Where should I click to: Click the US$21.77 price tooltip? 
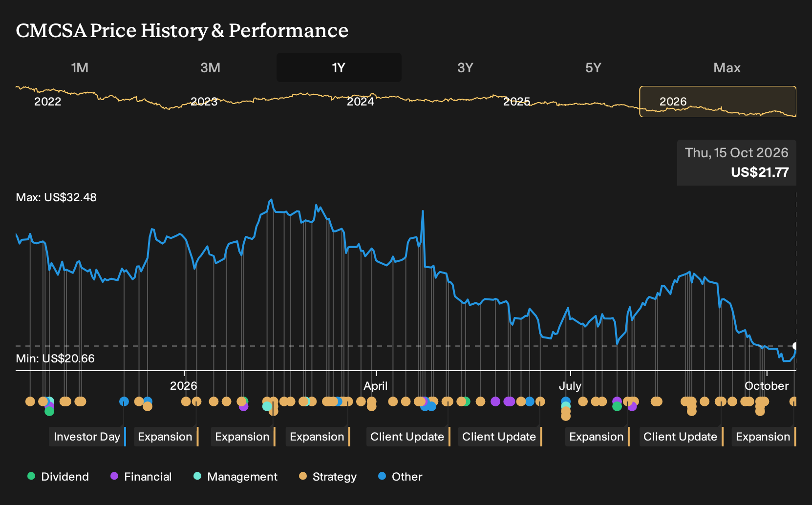[737, 163]
